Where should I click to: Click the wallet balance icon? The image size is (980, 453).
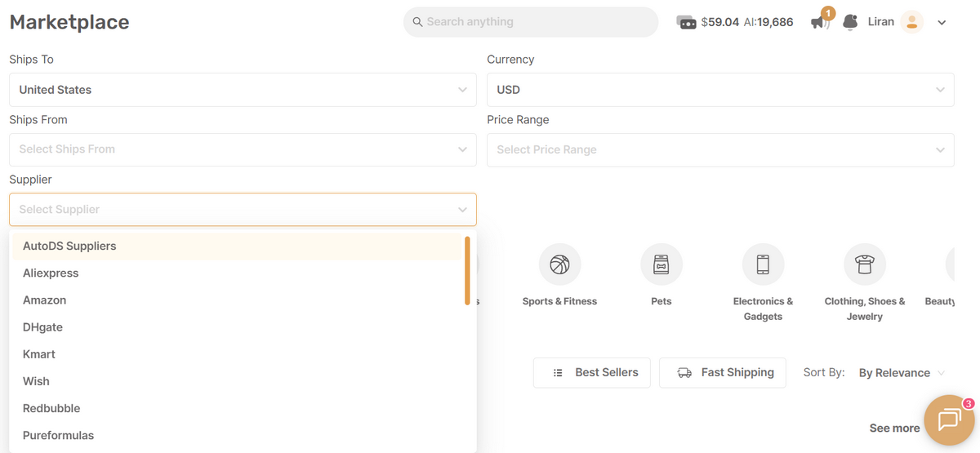pos(687,23)
